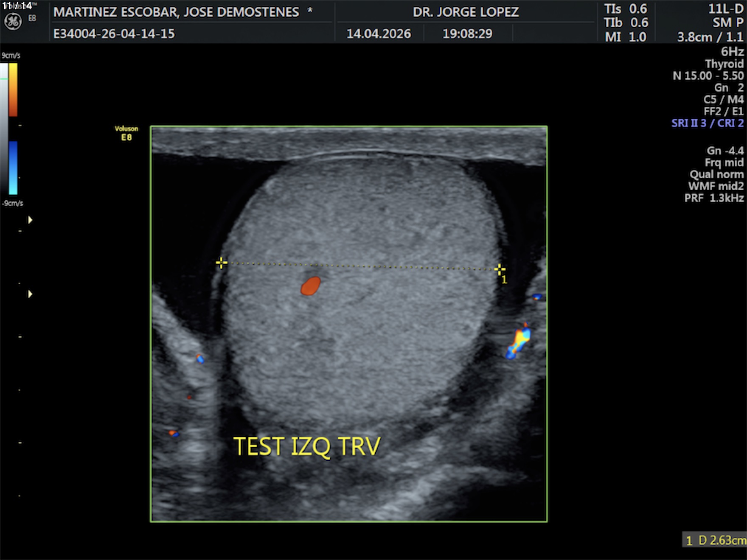Click the blue negative velocity color bar
The height and width of the screenshot is (560, 747).
(13, 168)
